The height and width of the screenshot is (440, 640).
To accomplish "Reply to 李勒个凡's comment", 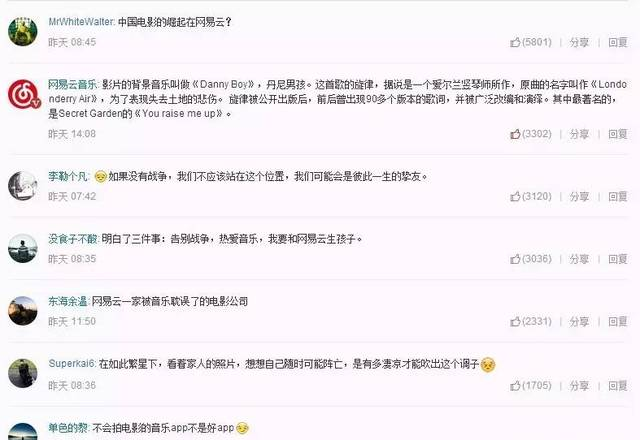I will (618, 196).
